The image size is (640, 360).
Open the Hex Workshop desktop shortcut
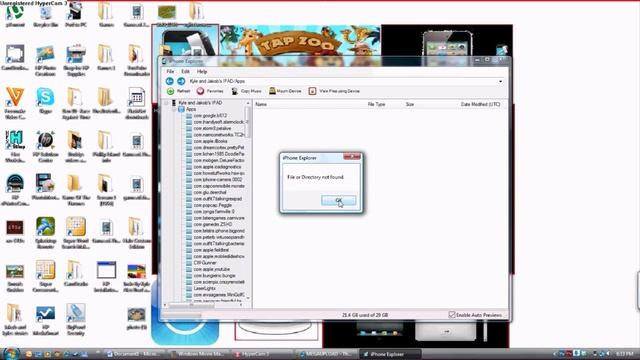pyautogui.click(x=15, y=147)
